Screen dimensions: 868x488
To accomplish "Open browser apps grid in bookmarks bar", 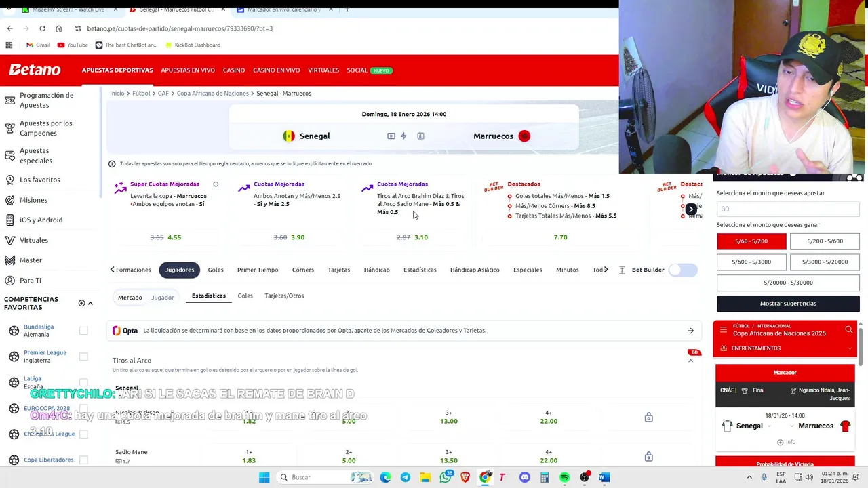I will pos(9,45).
